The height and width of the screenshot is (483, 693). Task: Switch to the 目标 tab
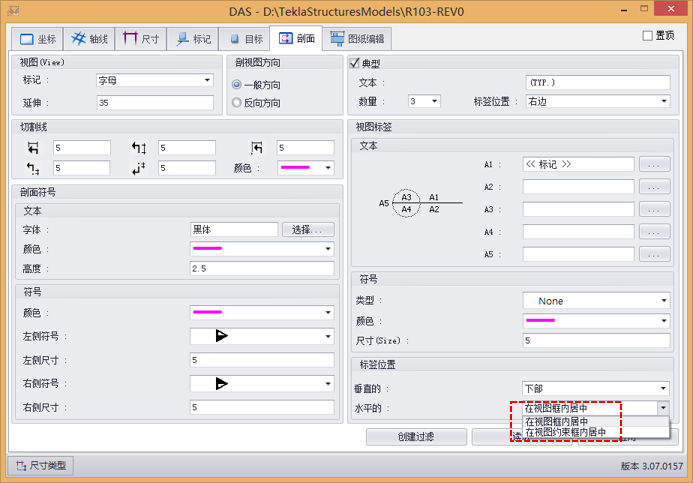[x=245, y=39]
